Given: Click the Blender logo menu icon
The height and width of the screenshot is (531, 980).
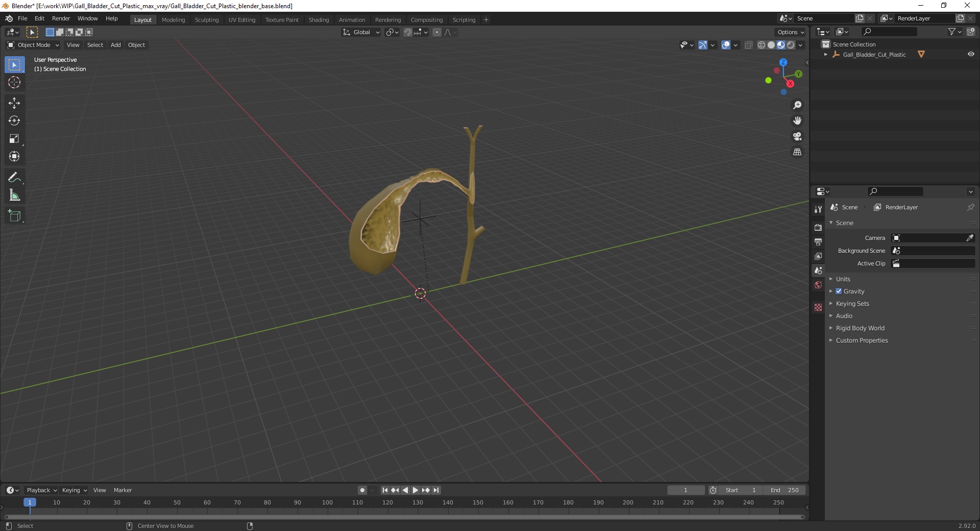Looking at the screenshot, I should click(9, 18).
